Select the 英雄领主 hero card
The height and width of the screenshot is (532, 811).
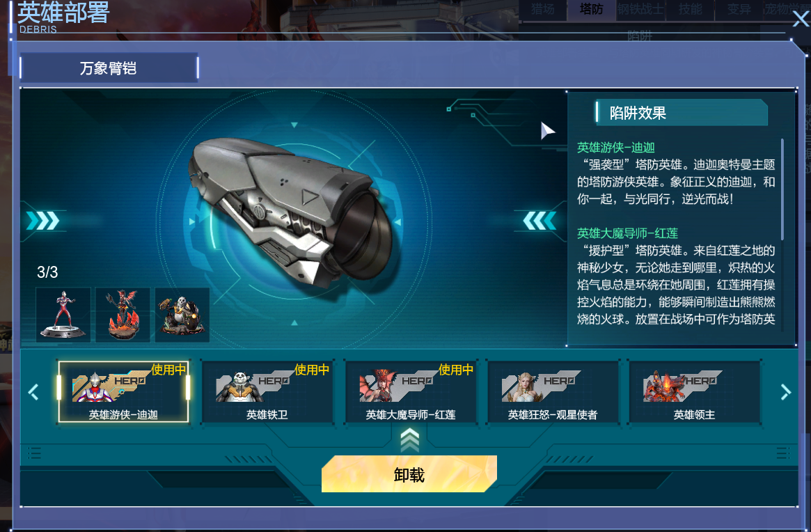695,392
